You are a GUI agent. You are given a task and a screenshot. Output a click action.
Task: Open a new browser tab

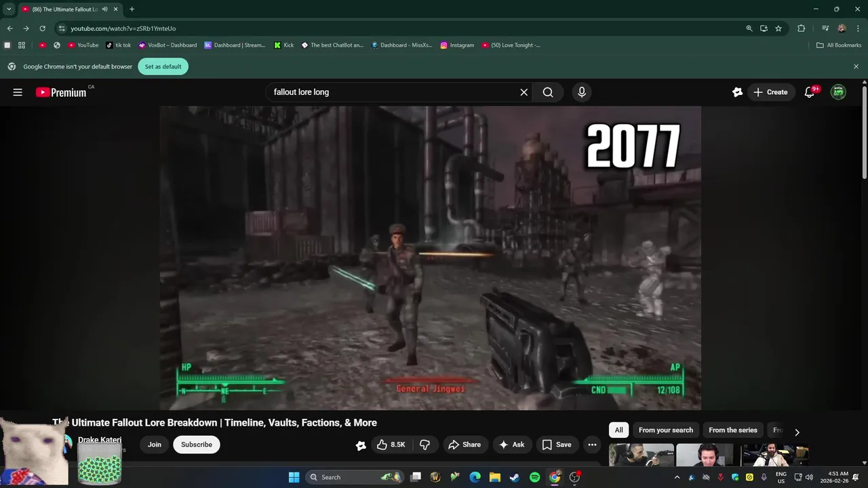132,9
